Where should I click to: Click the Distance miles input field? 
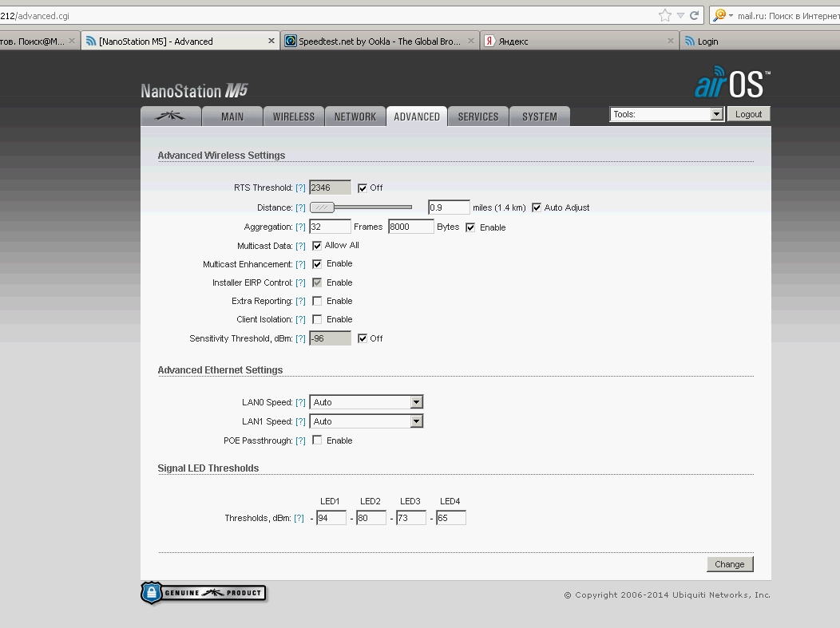click(x=449, y=207)
